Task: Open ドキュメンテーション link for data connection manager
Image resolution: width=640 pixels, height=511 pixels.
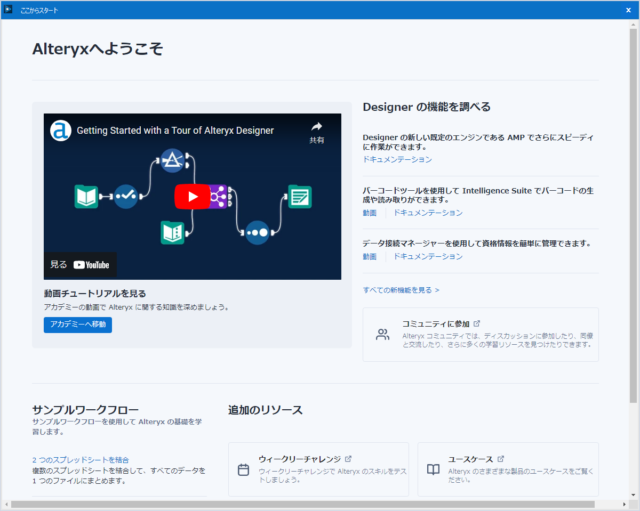Action: (x=428, y=256)
